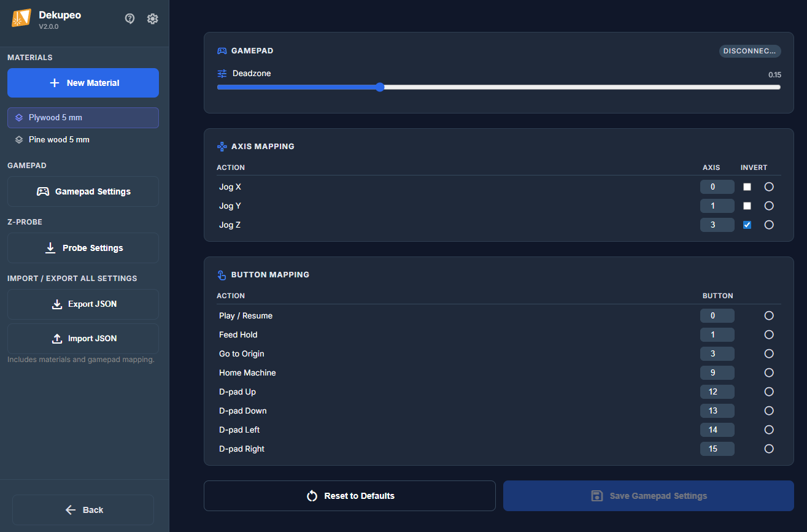Click the Probe Settings download arrow icon
Viewport: 807px width, 532px height.
click(50, 248)
